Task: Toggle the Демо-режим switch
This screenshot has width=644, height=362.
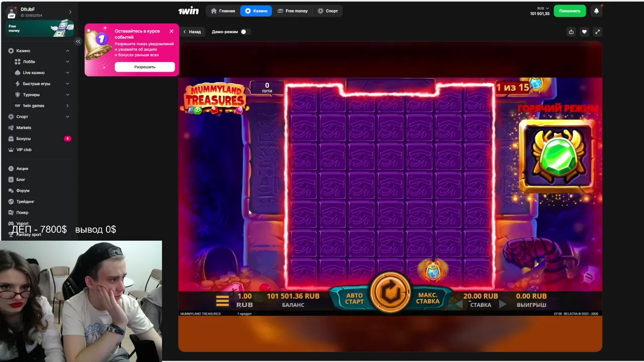Action: [244, 32]
